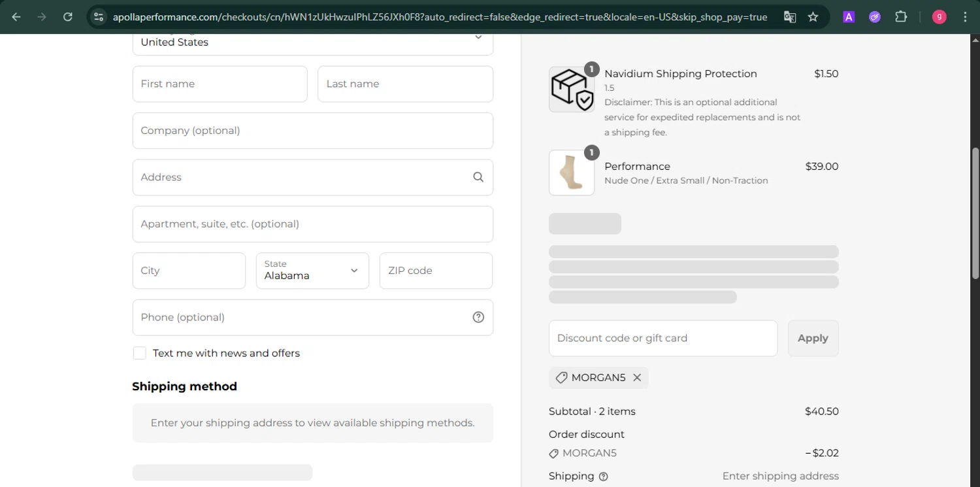Viewport: 980px width, 487px height.
Task: Focus the ZIP code field
Action: [436, 271]
